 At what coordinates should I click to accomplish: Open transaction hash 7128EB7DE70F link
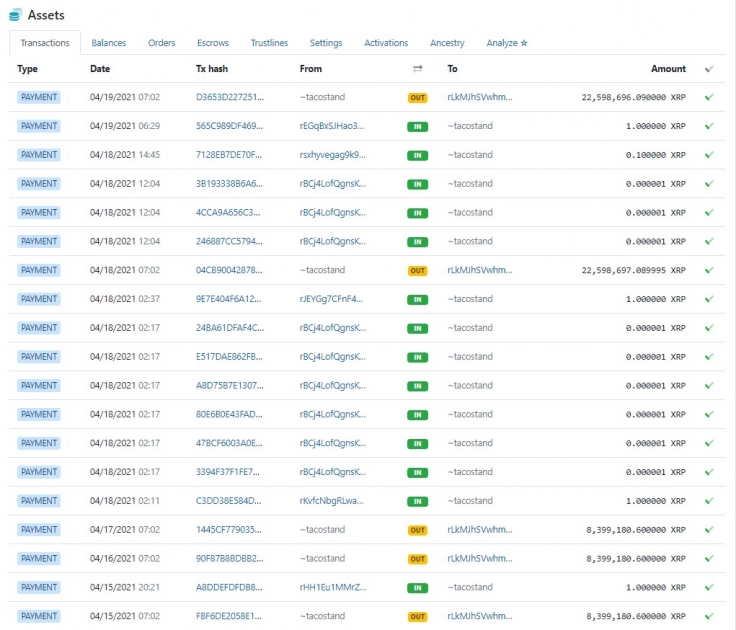tap(229, 156)
